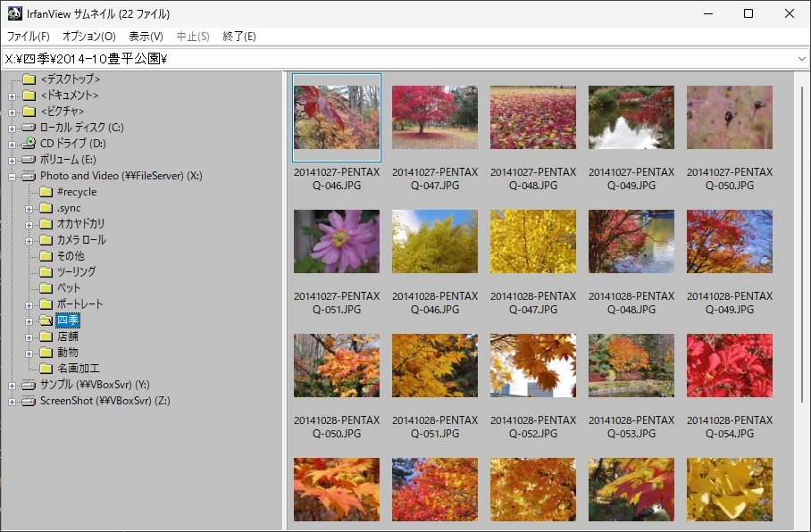Click the #recycle folder icon
Image resolution: width=811 pixels, height=532 pixels.
[46, 192]
